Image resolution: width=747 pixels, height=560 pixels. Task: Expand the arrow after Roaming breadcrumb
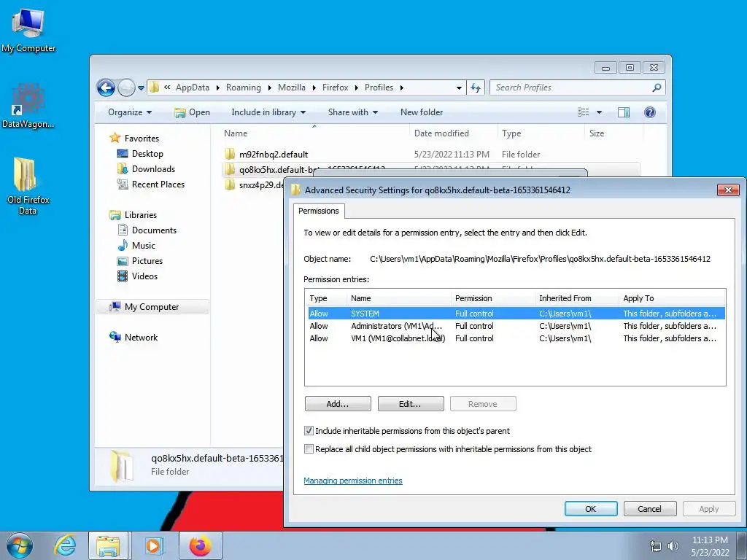point(270,87)
